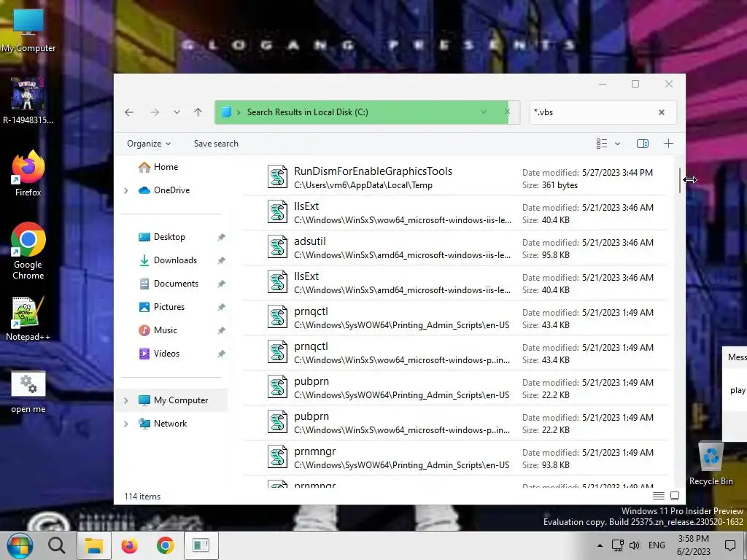Toggle the preview pane
This screenshot has width=747, height=560.
(643, 144)
